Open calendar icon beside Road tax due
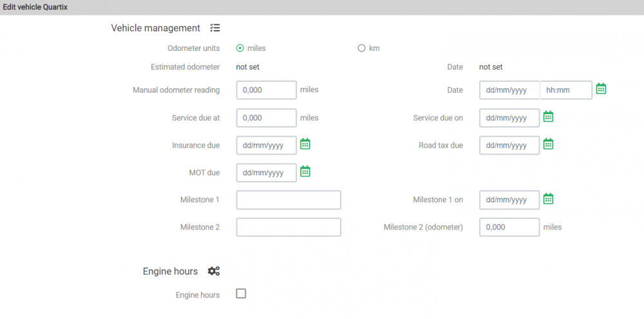Viewport: 644px width, 319px height. click(x=548, y=144)
